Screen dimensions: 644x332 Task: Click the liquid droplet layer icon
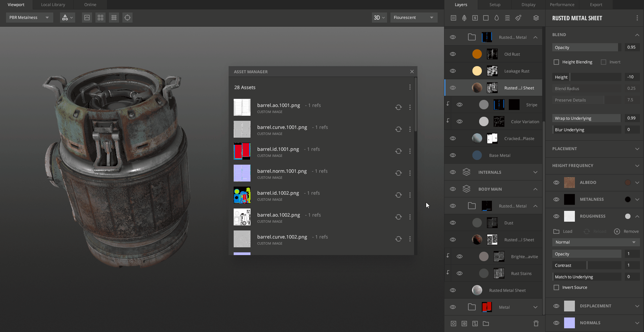tap(497, 18)
